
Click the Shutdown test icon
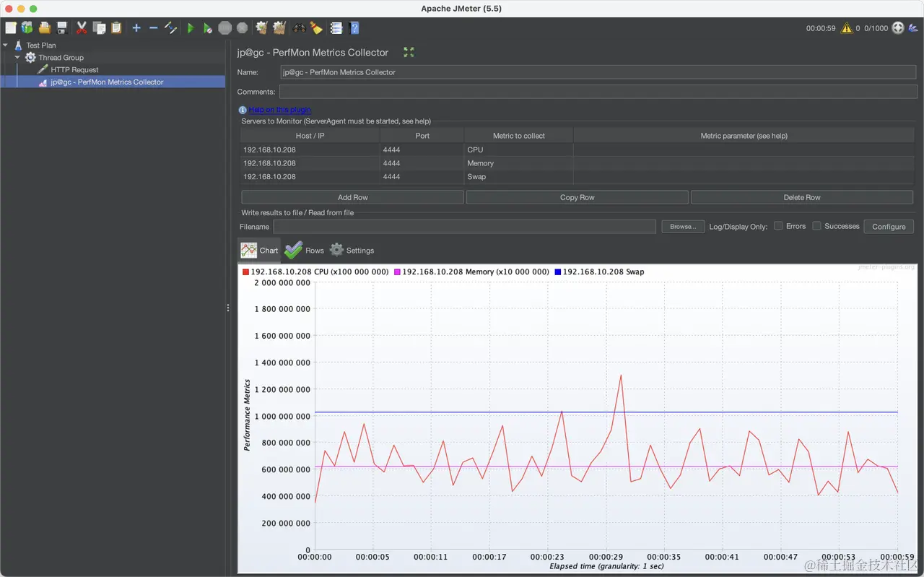coord(243,28)
